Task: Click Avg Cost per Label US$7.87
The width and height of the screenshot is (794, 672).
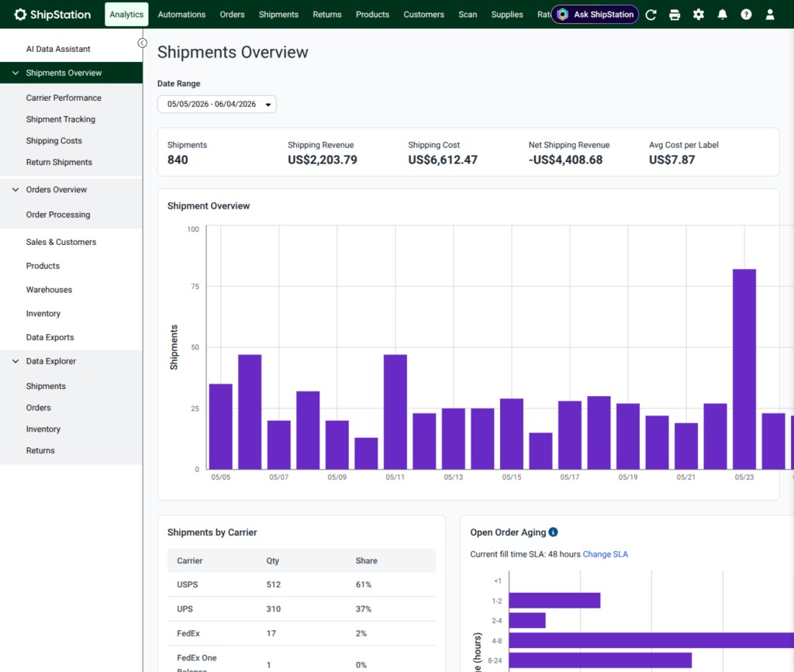Action: [672, 160]
